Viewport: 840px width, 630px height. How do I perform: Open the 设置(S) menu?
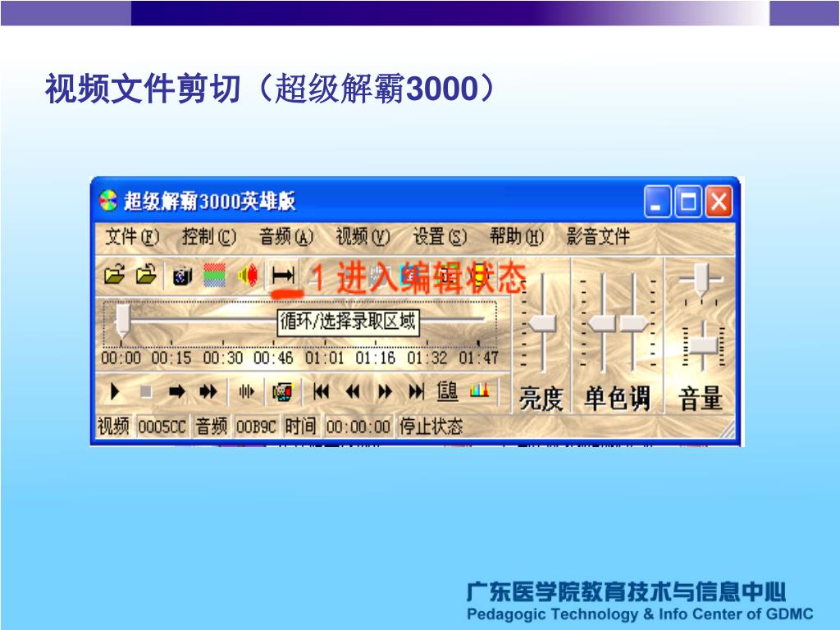tap(440, 236)
